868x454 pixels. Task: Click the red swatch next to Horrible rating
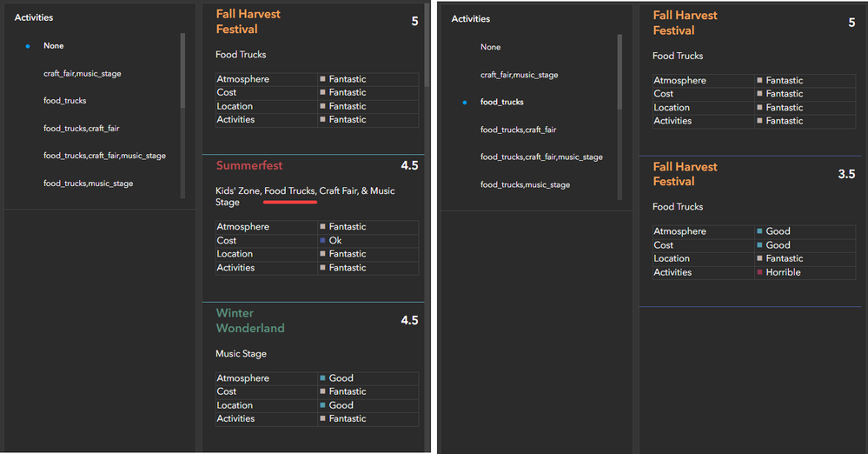[759, 273]
